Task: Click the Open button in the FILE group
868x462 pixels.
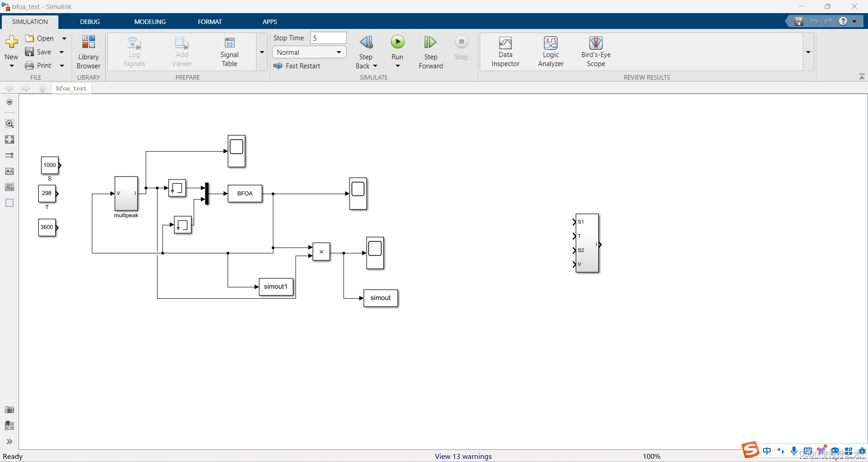Action: (x=40, y=38)
